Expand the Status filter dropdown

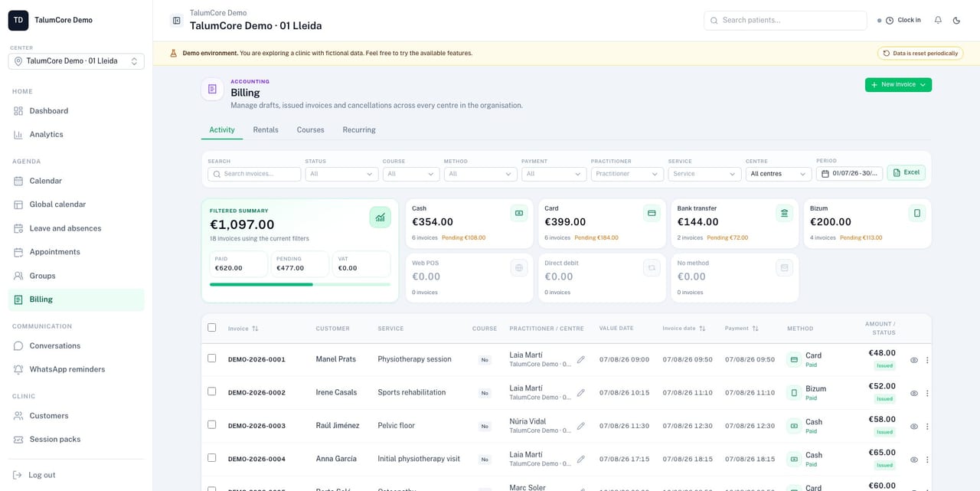click(x=341, y=174)
